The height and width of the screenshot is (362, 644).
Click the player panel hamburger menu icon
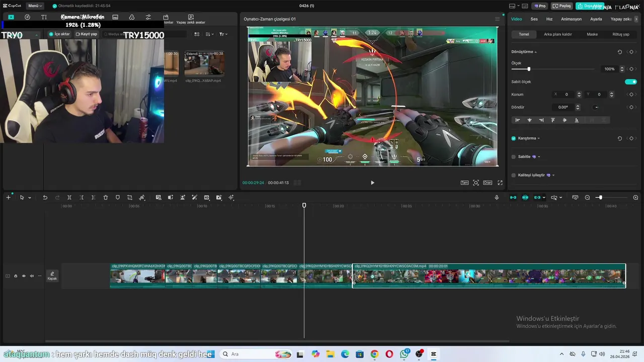[x=497, y=19]
